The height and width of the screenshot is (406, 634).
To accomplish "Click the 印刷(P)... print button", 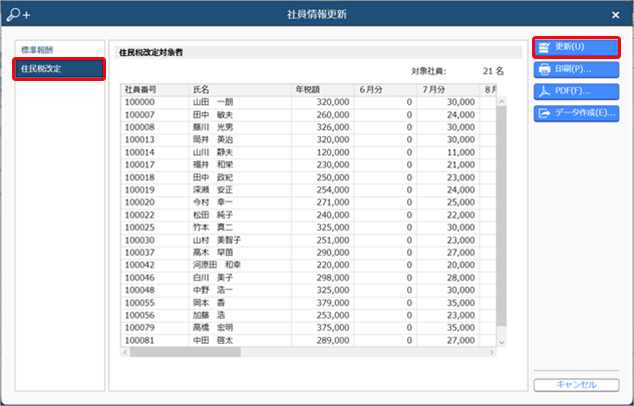I will (x=576, y=69).
